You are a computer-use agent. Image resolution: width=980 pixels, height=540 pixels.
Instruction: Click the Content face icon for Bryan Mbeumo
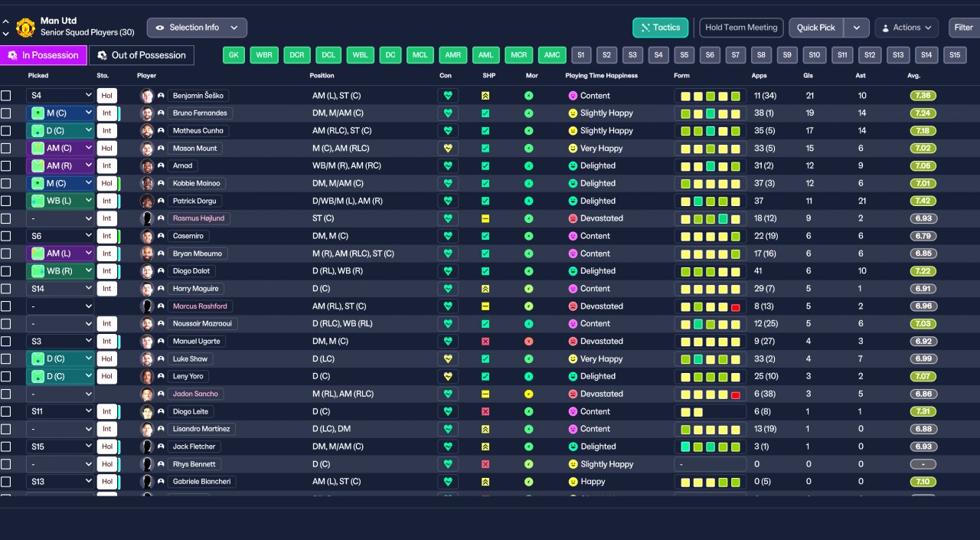coord(573,254)
